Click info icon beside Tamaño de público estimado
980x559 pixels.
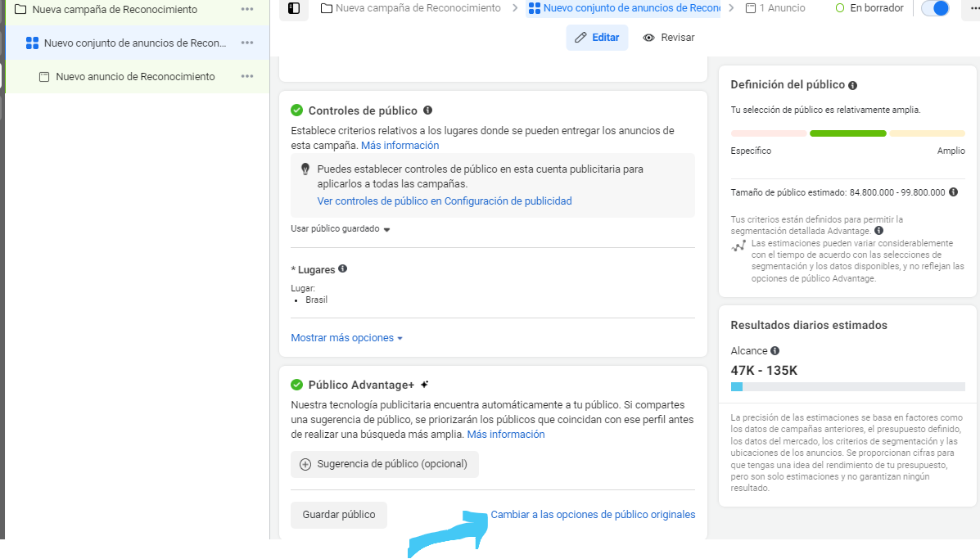point(953,192)
